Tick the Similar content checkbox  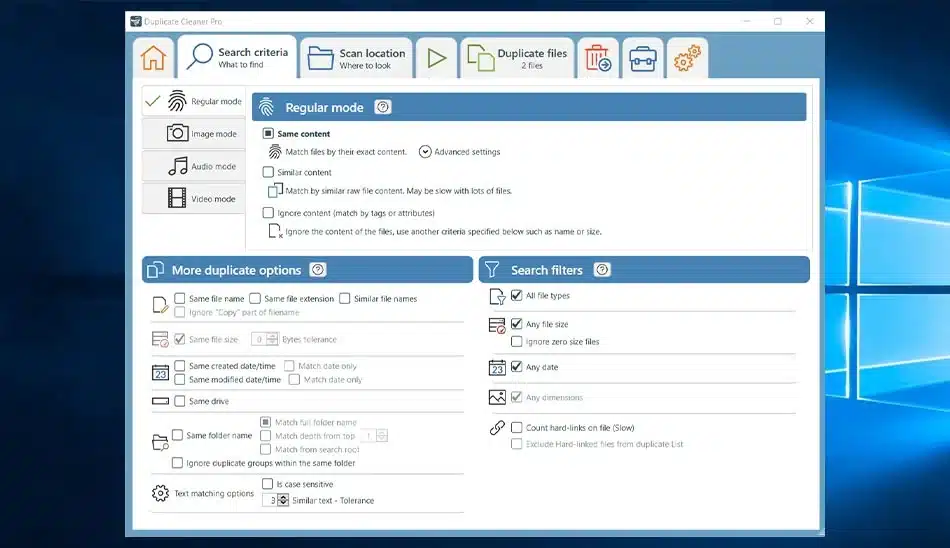[x=268, y=173]
